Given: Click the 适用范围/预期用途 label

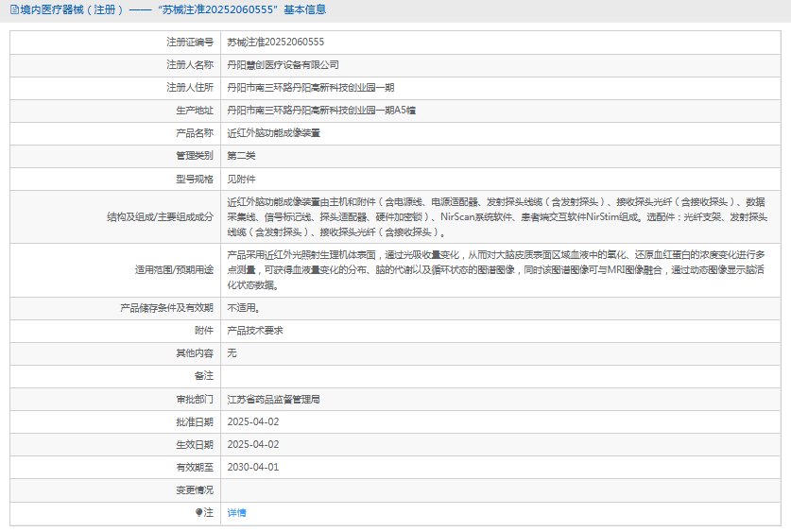Looking at the screenshot, I should pos(174,270).
